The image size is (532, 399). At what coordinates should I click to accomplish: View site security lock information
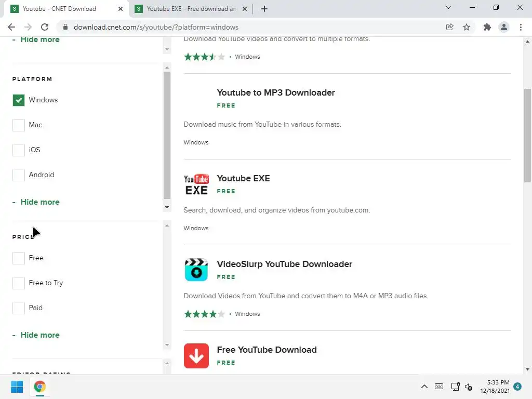(x=65, y=27)
